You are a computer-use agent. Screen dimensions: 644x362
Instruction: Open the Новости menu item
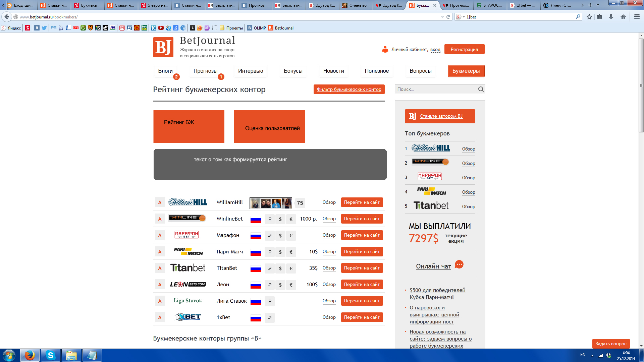point(333,71)
